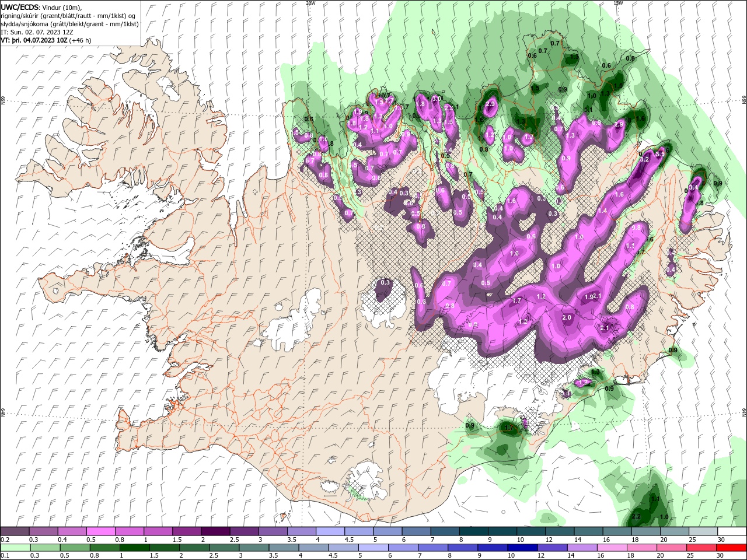
Task: Click the '15W' longitude label on the top edge
Action: coord(619,3)
